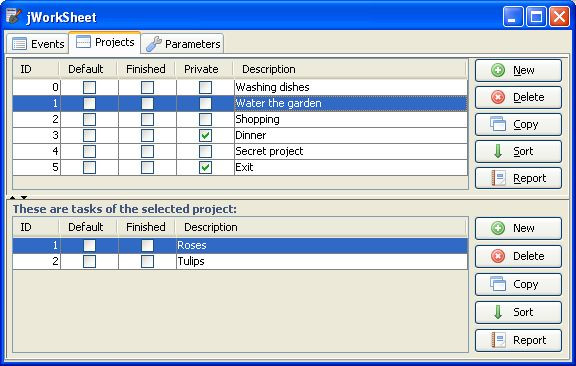Open the tasks Report
The image size is (576, 366).
[x=518, y=340]
